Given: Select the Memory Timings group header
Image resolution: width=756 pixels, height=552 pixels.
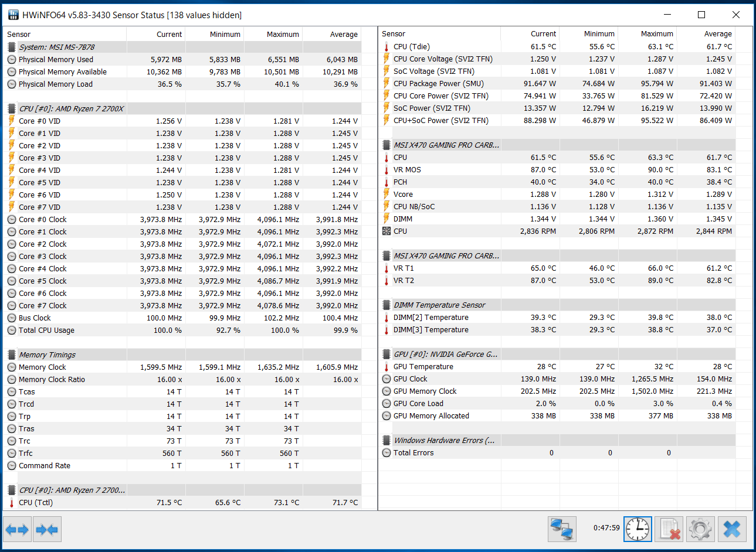Looking at the screenshot, I should 182,355.
